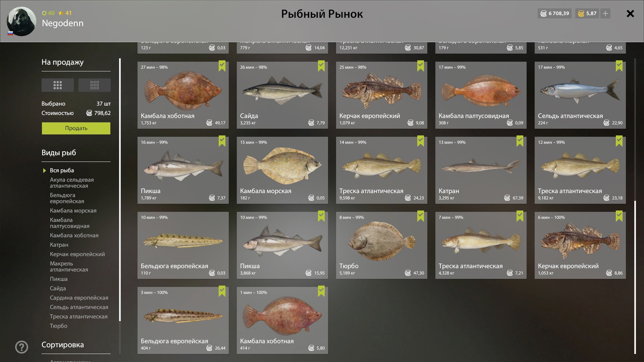Click the main fish list scrollbar

click(x=635, y=277)
